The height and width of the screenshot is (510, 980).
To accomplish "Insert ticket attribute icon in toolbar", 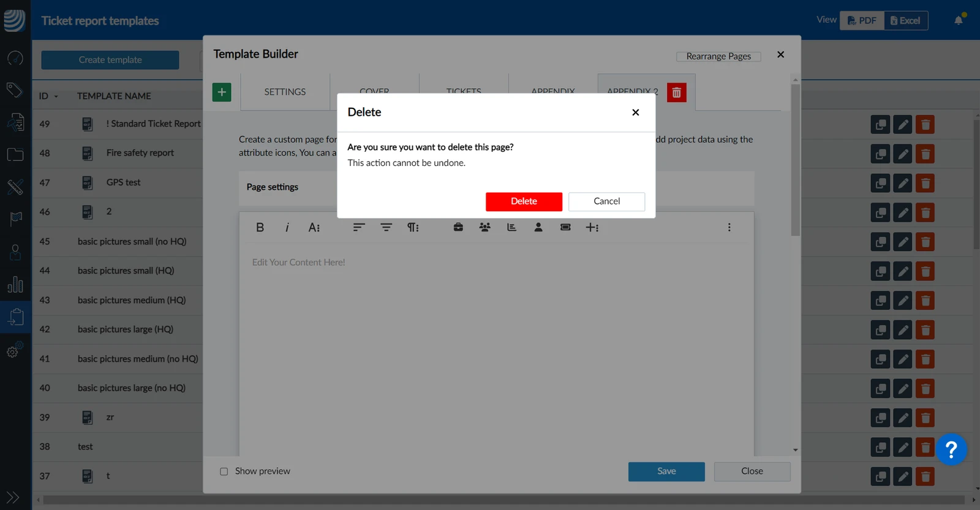I will click(x=565, y=227).
